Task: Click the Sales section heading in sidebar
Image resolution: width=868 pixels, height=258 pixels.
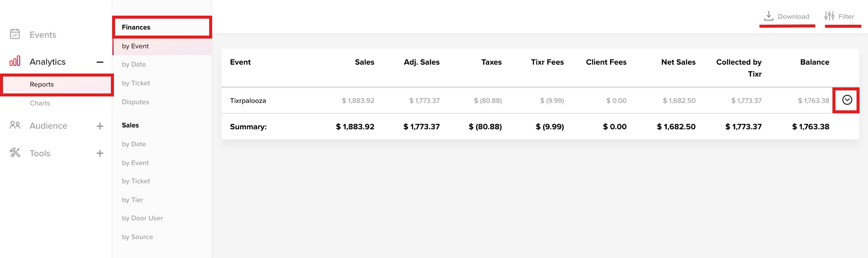Action: [x=131, y=125]
